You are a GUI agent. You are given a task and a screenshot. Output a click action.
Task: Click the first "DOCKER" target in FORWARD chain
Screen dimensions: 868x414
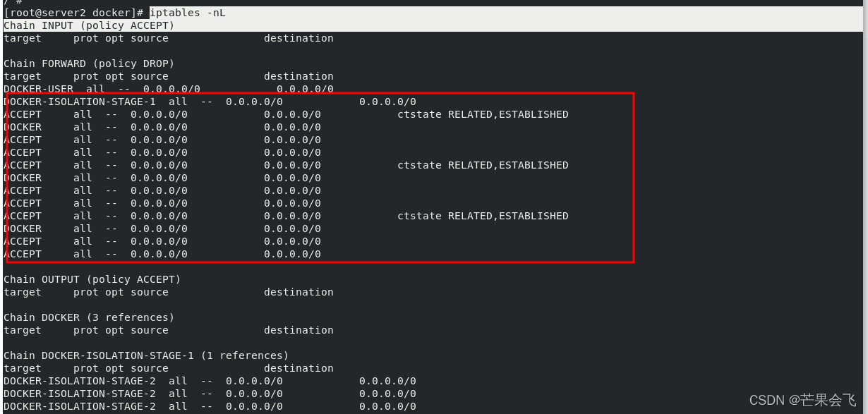23,127
